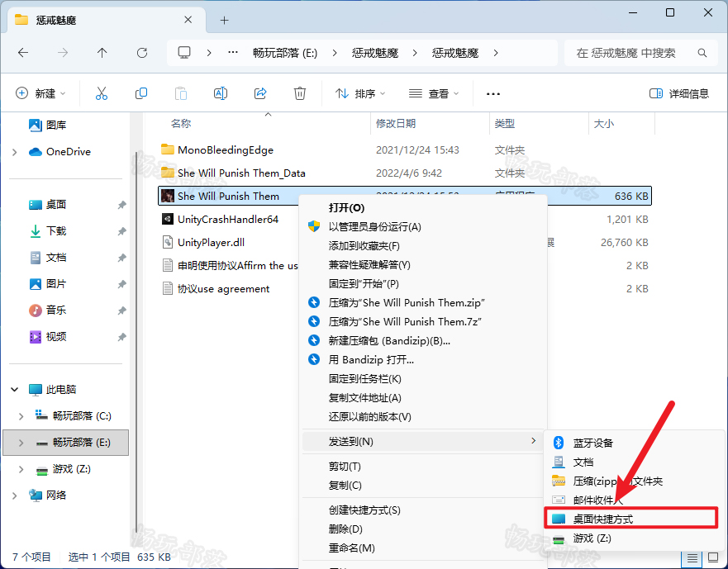
Task: Open a new tab with plus button
Action: pos(224,20)
